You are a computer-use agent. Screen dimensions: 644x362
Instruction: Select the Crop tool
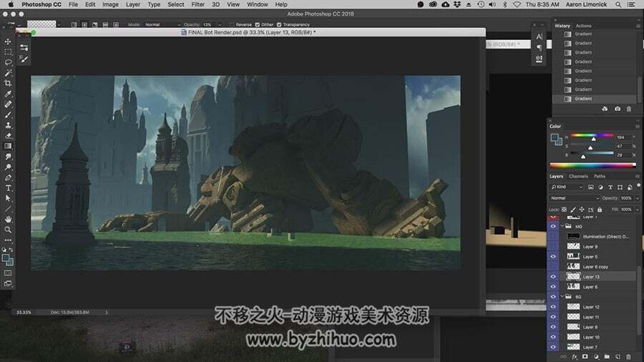pyautogui.click(x=8, y=83)
